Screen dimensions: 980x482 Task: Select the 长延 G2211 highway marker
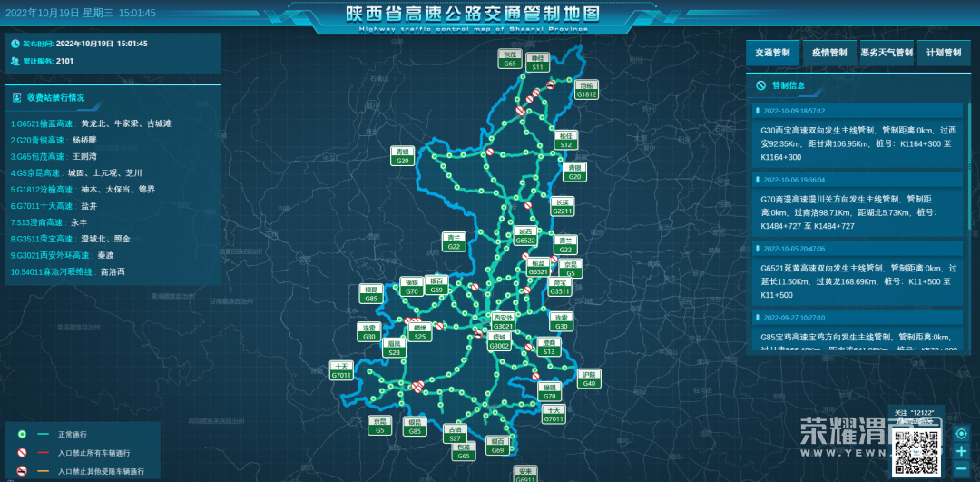[563, 207]
